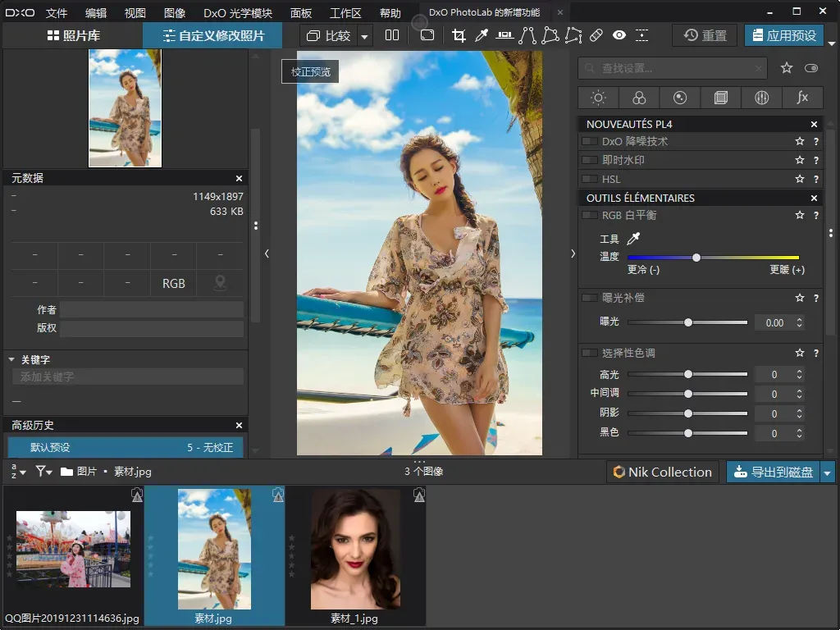840x630 pixels.
Task: Enable the DxO 降噪技术 correction toggle
Action: [590, 141]
